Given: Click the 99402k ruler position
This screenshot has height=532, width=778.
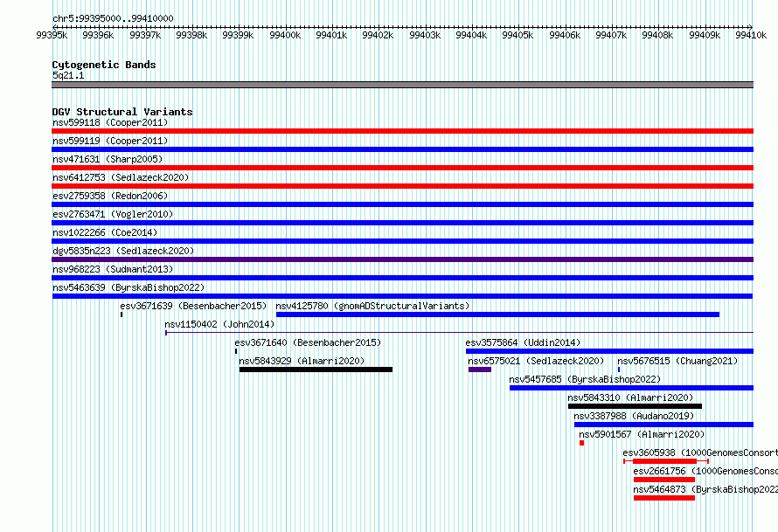Looking at the screenshot, I should (x=378, y=35).
